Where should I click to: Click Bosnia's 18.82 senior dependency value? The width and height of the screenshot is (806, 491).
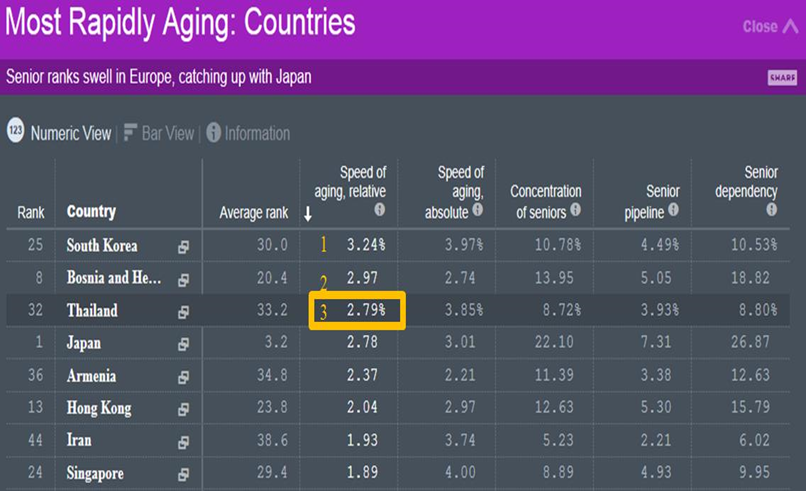[750, 278]
